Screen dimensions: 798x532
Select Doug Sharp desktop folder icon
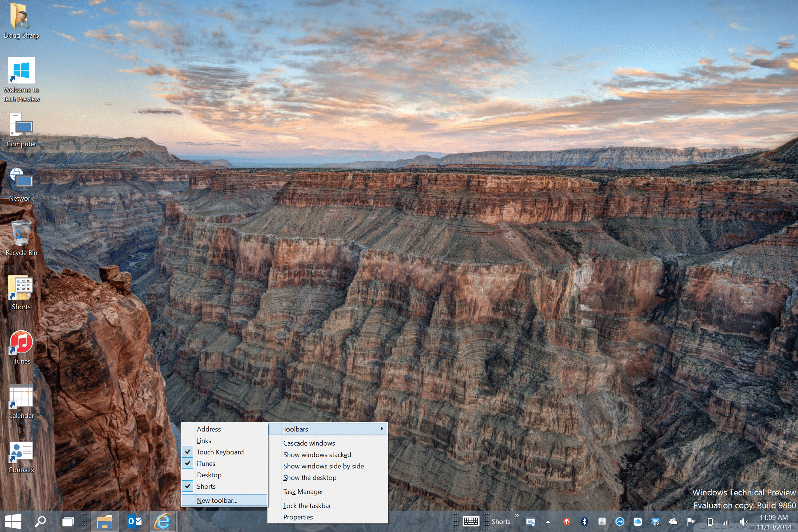(21, 21)
